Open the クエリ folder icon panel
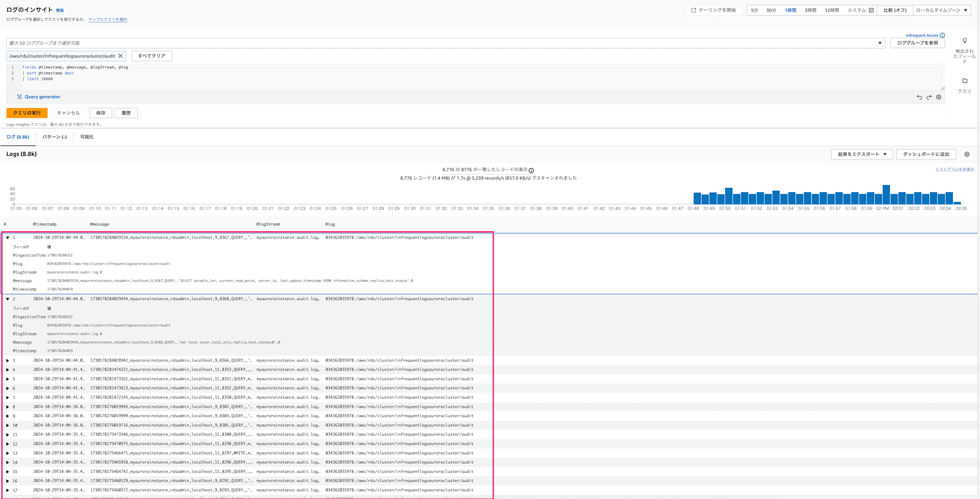980x499 pixels. [965, 81]
